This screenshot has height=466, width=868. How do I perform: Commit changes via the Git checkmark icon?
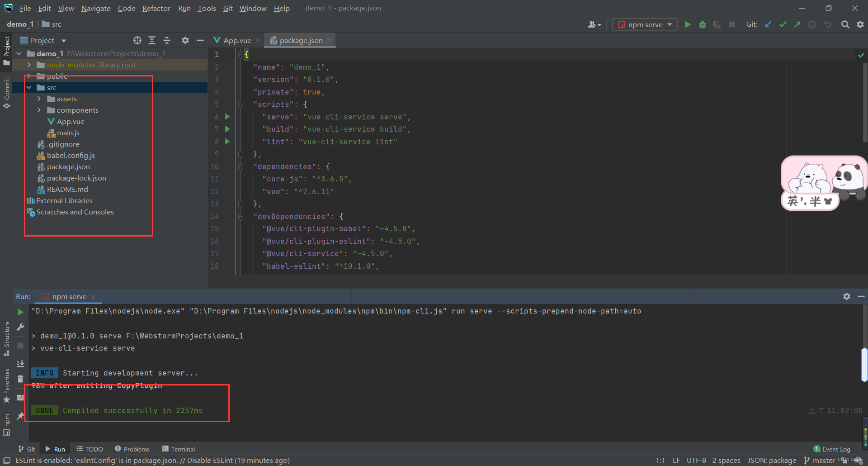click(x=783, y=24)
